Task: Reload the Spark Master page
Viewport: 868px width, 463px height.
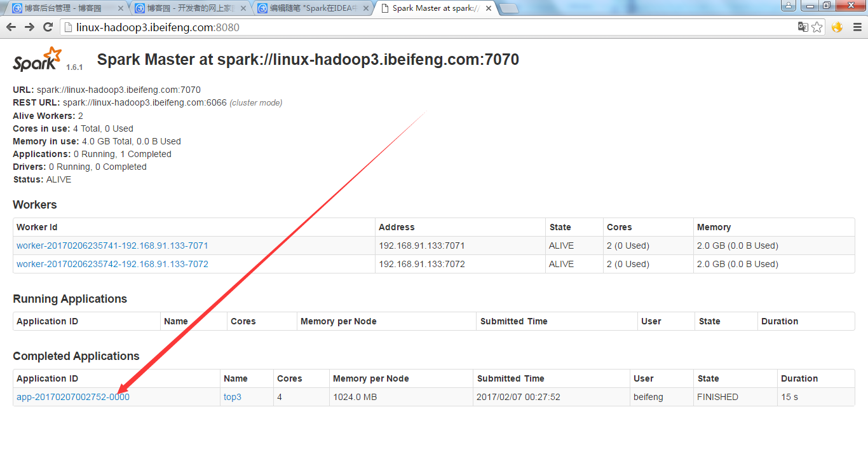Action: [48, 27]
